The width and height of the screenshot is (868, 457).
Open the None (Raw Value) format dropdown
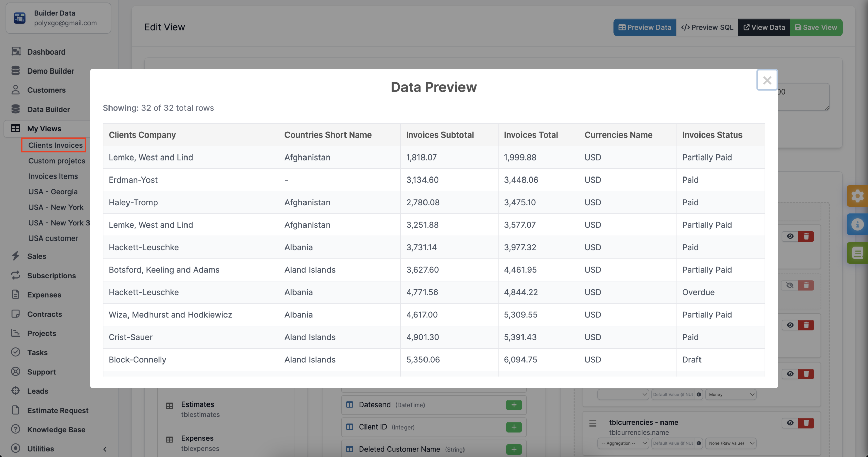pyautogui.click(x=731, y=443)
